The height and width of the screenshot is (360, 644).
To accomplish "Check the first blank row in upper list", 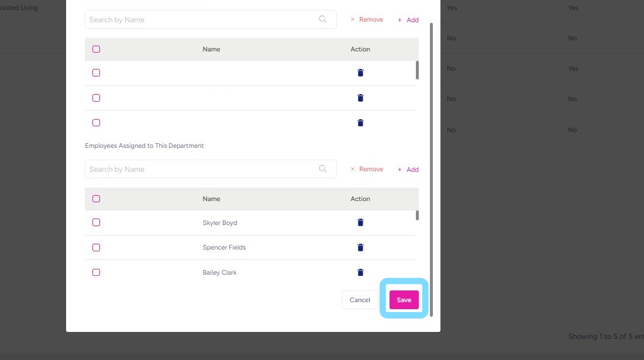I will (96, 72).
